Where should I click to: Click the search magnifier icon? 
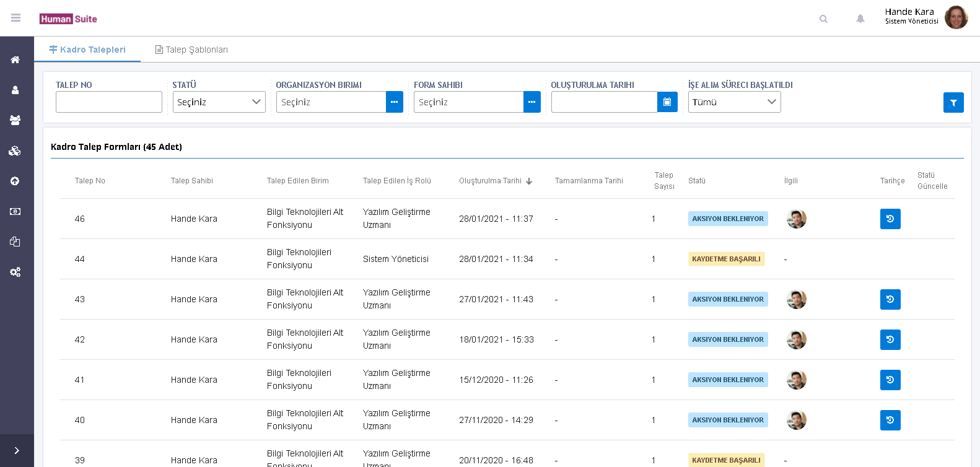(823, 19)
